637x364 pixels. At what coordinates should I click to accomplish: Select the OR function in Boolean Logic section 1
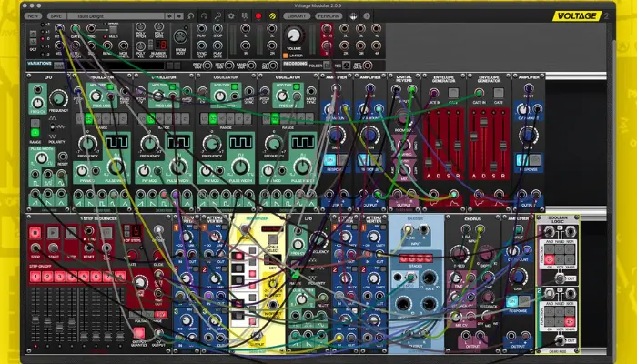click(550, 258)
